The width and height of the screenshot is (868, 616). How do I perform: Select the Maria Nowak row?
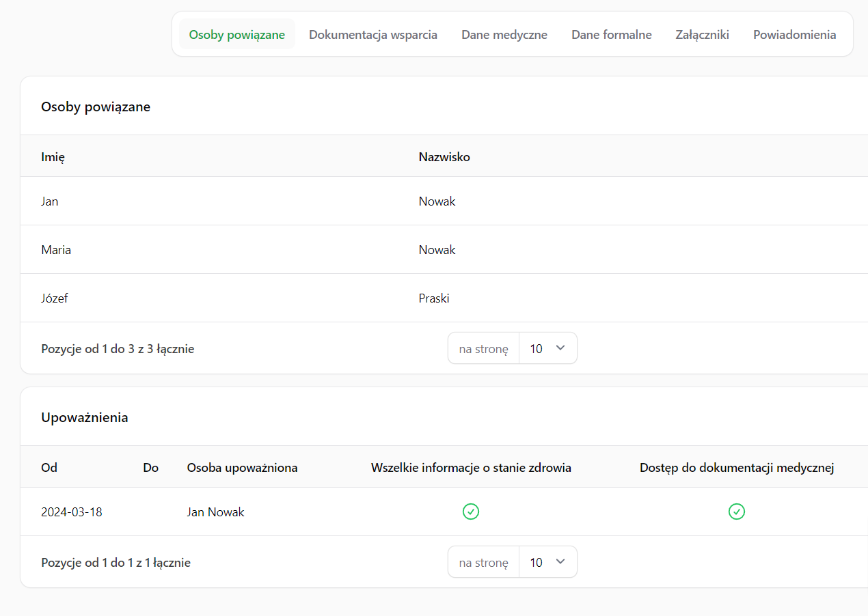coord(56,250)
